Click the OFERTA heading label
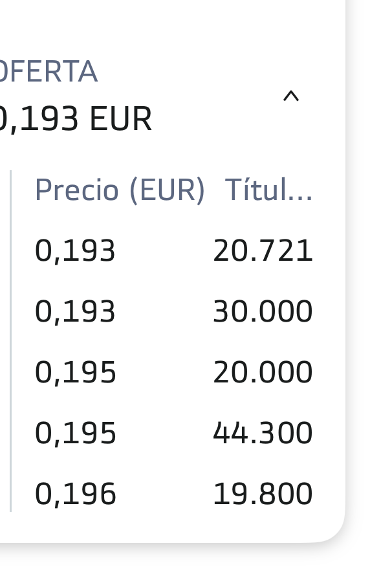Viewport: 392px width, 574px height. (x=48, y=72)
